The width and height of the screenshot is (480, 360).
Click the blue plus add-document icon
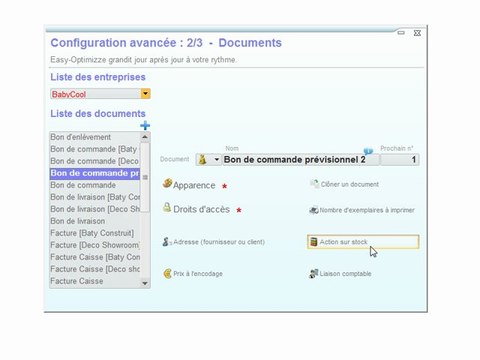tap(145, 126)
